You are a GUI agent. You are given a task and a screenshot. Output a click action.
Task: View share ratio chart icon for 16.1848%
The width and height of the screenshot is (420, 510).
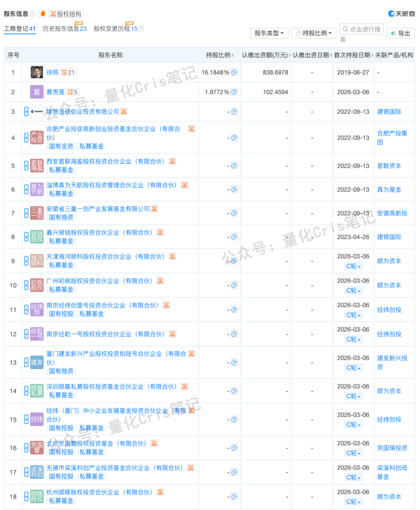[x=234, y=72]
